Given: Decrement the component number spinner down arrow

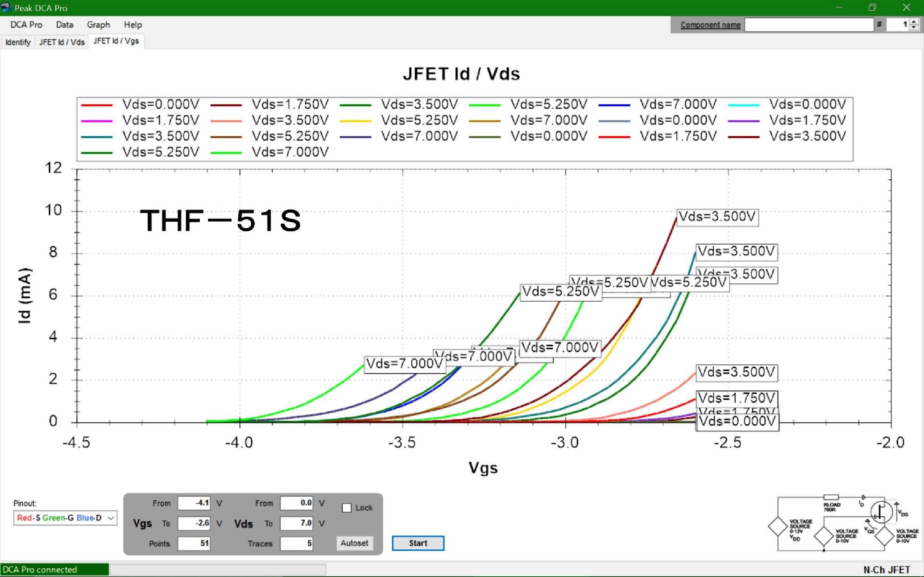Looking at the screenshot, I should point(914,27).
